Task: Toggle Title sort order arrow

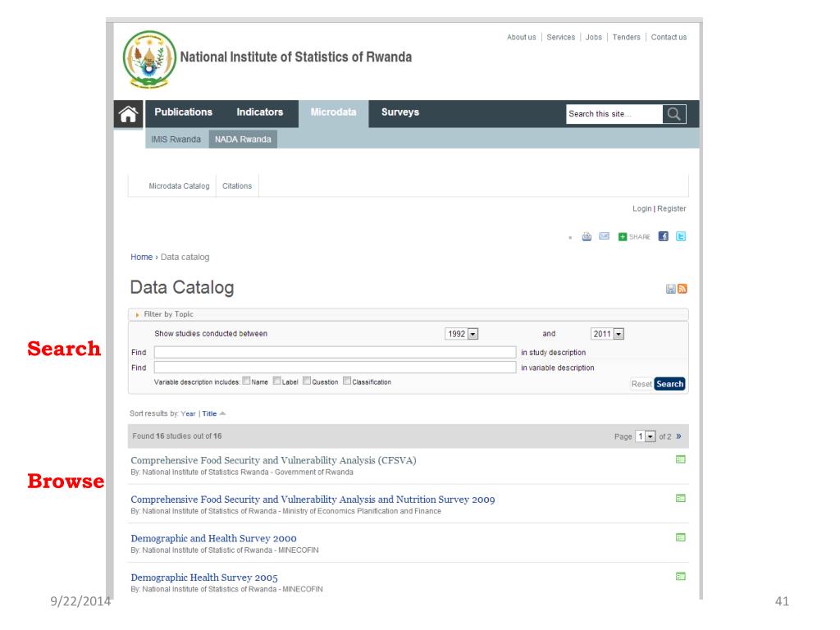Action: (x=223, y=413)
